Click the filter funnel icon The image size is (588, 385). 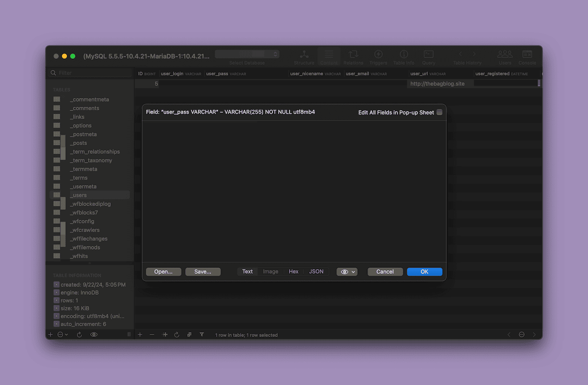tap(201, 335)
